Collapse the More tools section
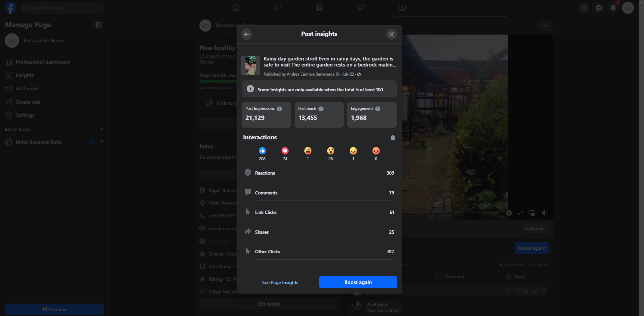This screenshot has height=316, width=644. [101, 129]
